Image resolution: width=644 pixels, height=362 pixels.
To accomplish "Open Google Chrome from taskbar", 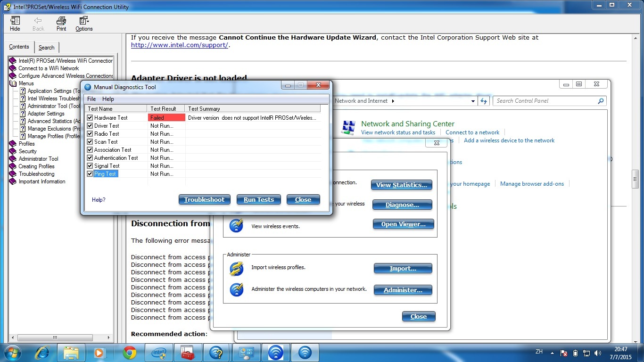I will (x=129, y=353).
